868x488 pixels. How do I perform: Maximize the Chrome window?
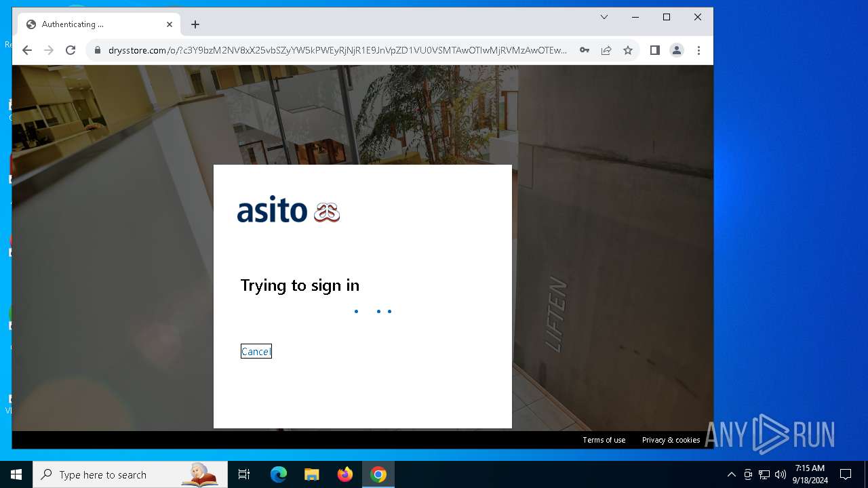(x=667, y=17)
